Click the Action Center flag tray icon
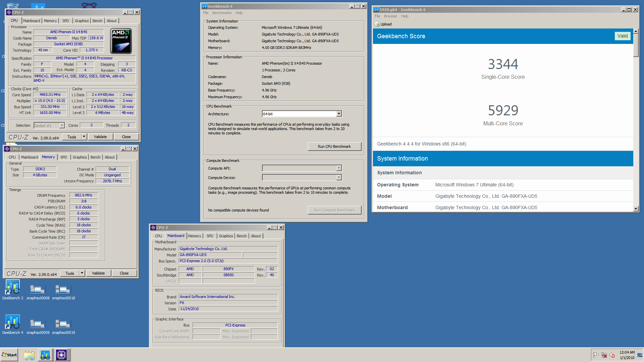This screenshot has width=644, height=362. pyautogui.click(x=596, y=355)
